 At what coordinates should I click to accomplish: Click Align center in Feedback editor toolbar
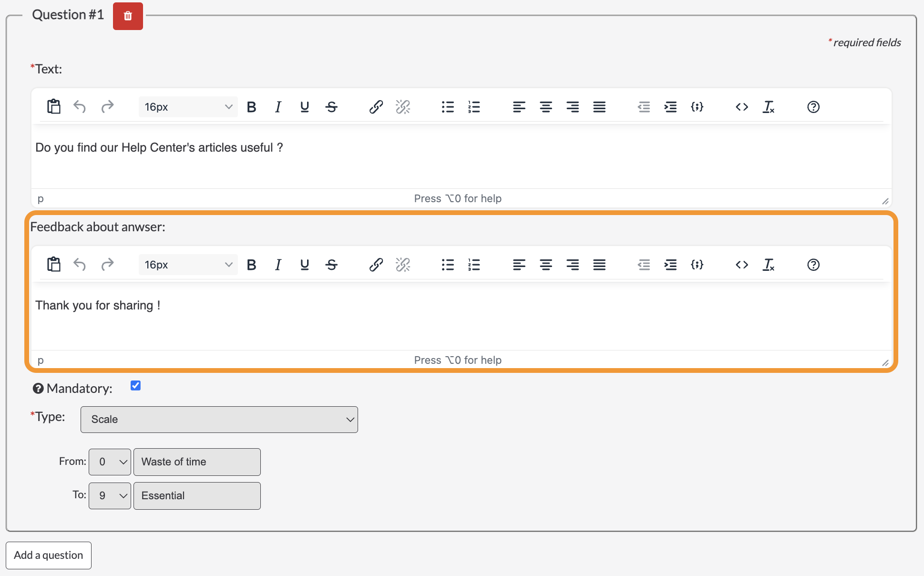546,265
